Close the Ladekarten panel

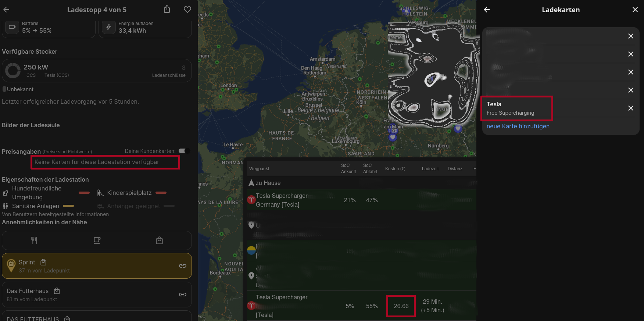click(x=635, y=10)
